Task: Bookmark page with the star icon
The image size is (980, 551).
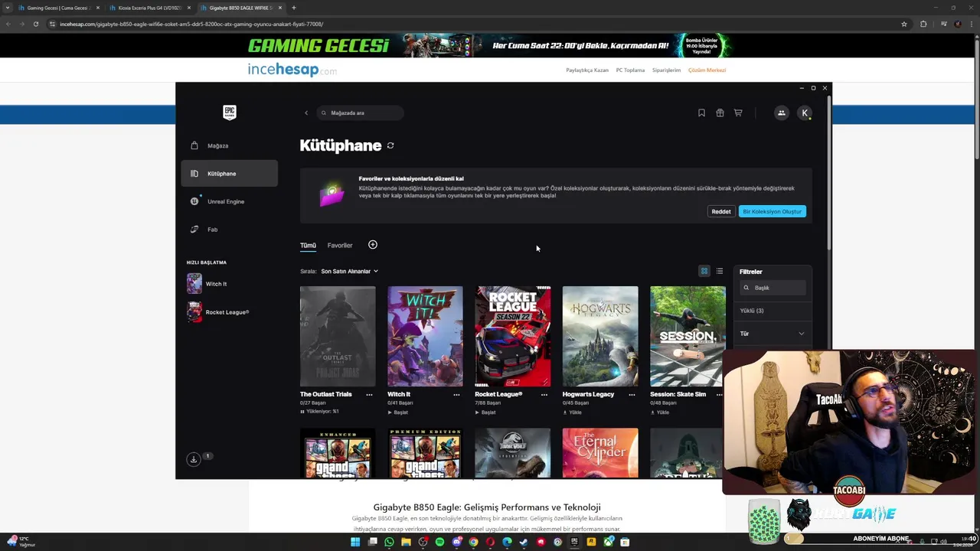Action: [x=904, y=24]
